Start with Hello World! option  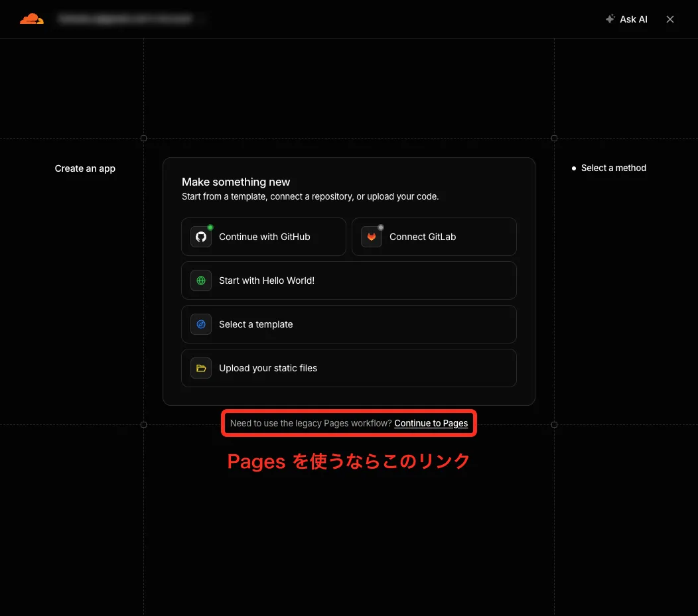pos(349,280)
